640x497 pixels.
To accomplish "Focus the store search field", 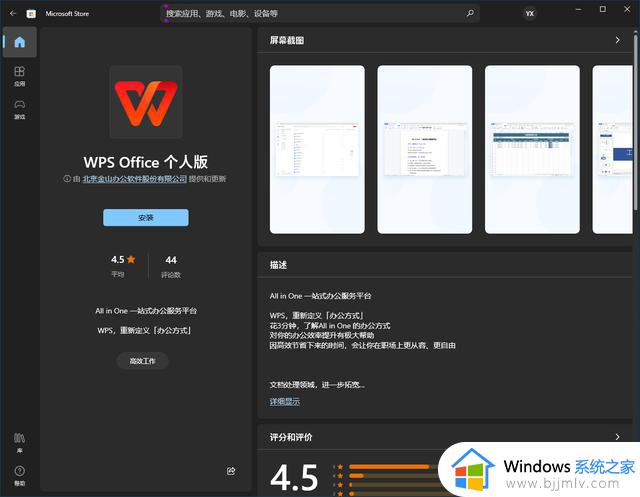I will pos(320,13).
